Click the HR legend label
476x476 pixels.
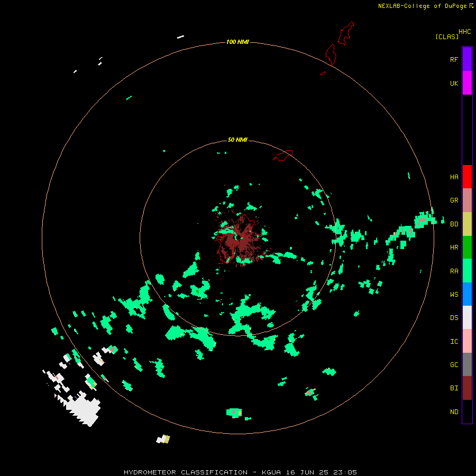(454, 248)
